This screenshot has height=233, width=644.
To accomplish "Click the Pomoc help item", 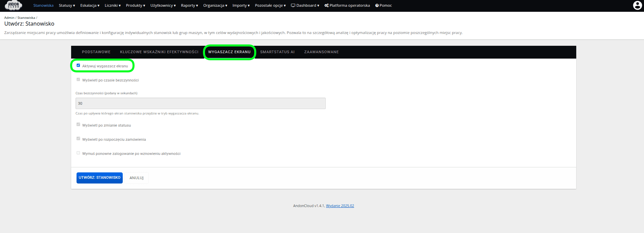I will coord(383,5).
